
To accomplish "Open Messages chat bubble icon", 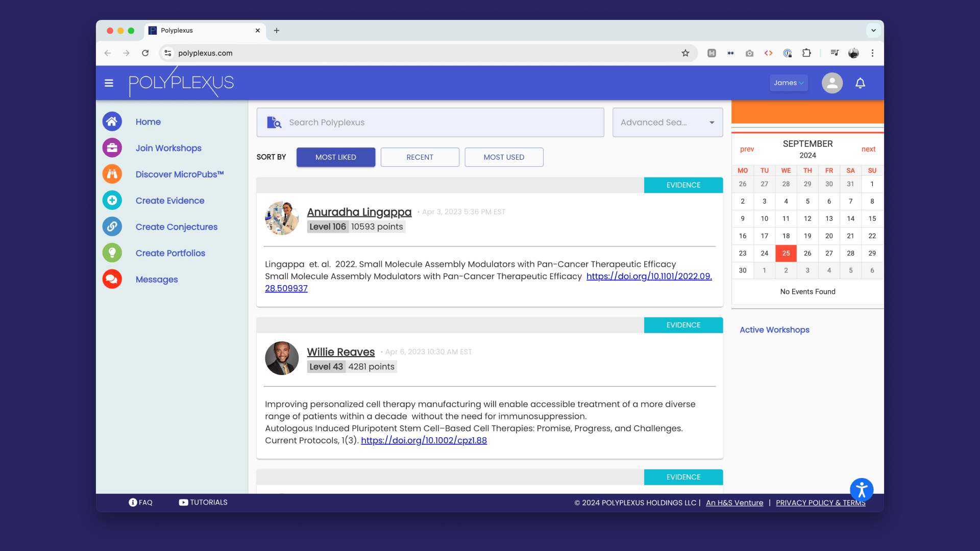I will [112, 279].
